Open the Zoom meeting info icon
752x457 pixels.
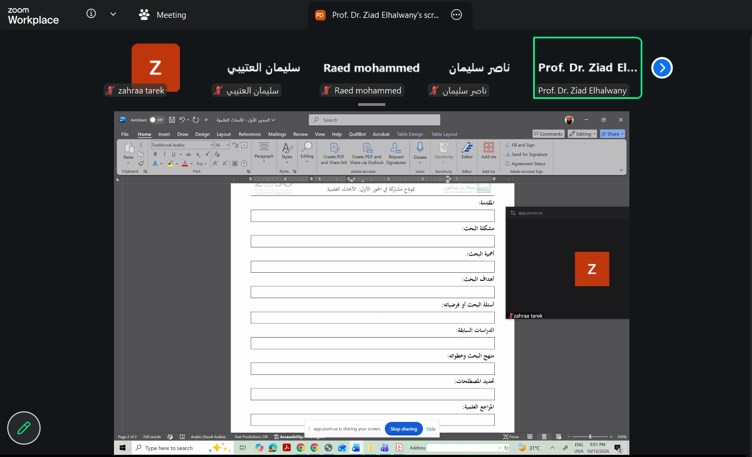(91, 14)
